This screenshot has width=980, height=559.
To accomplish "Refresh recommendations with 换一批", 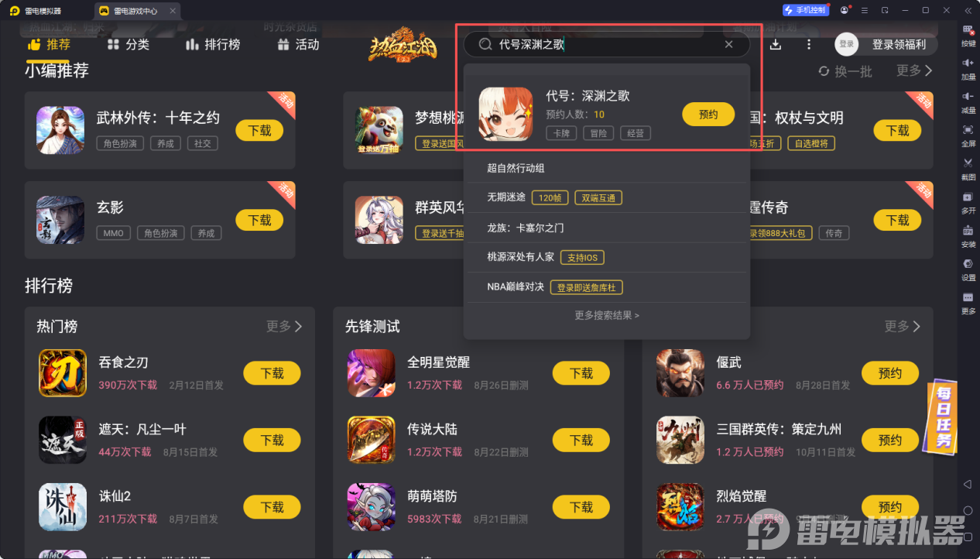I will [845, 71].
